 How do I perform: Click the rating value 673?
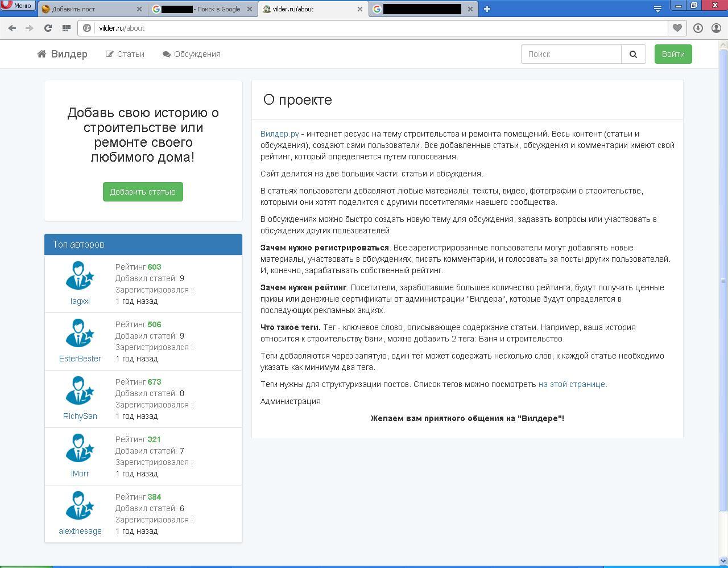[154, 382]
